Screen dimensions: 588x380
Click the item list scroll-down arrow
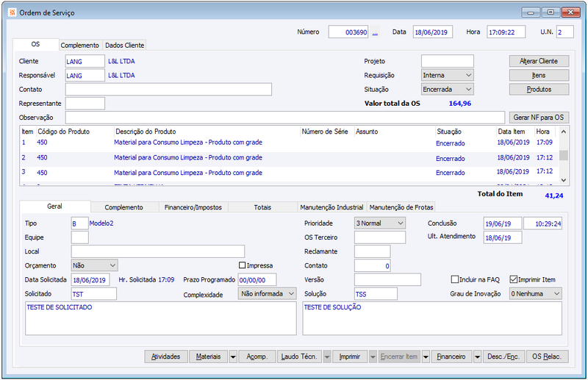tap(563, 180)
